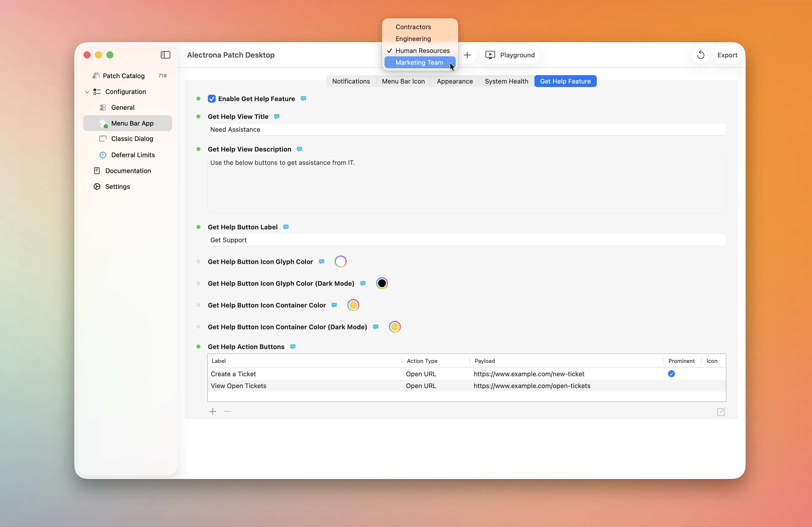Click the Payload column header
812x527 pixels.
pos(566,361)
